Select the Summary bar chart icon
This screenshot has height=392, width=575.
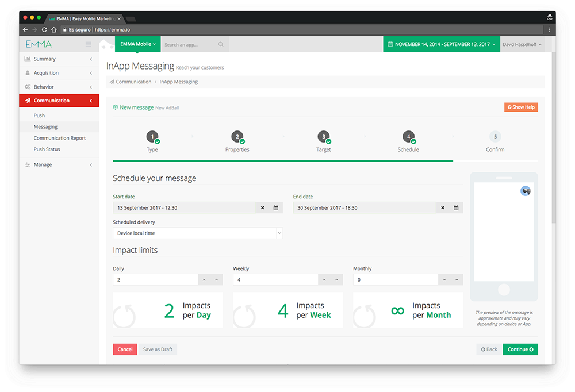(x=26, y=59)
